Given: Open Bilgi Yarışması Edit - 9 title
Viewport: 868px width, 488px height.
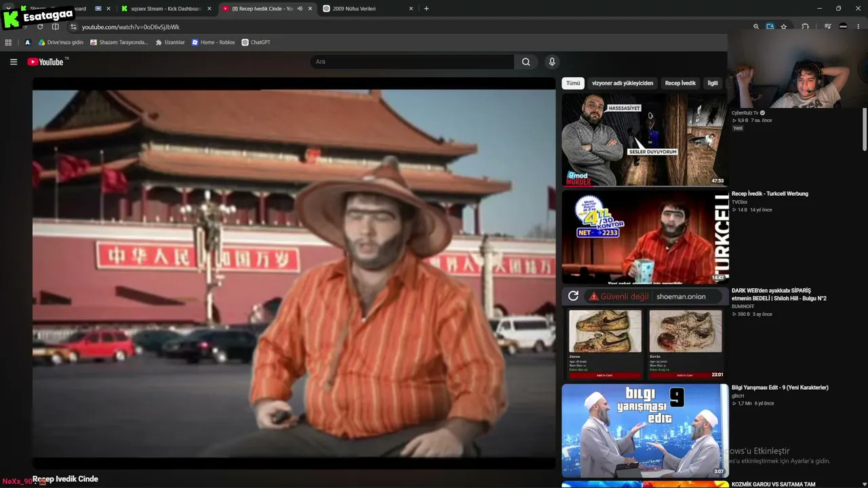Looking at the screenshot, I should (x=780, y=388).
